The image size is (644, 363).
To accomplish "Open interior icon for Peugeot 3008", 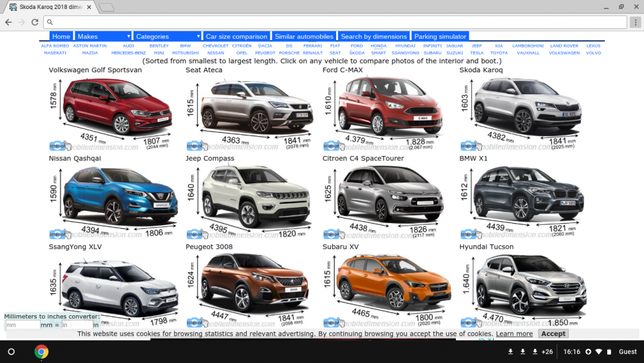I will [196, 322].
